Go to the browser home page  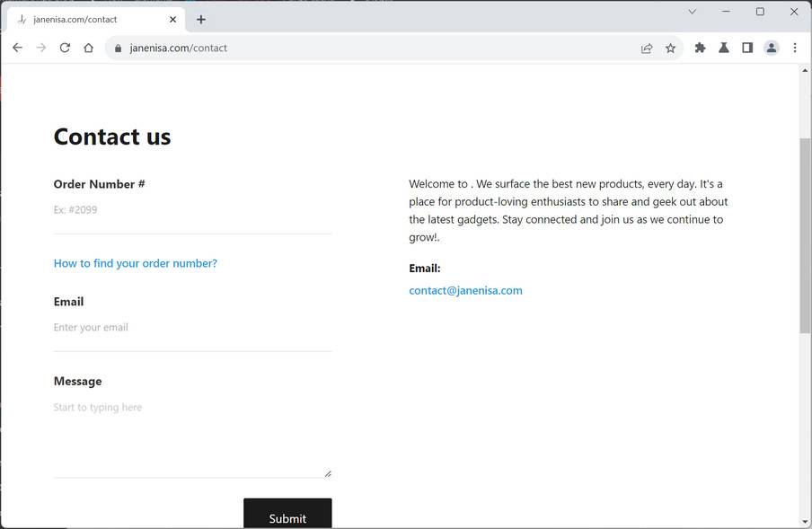(88, 48)
